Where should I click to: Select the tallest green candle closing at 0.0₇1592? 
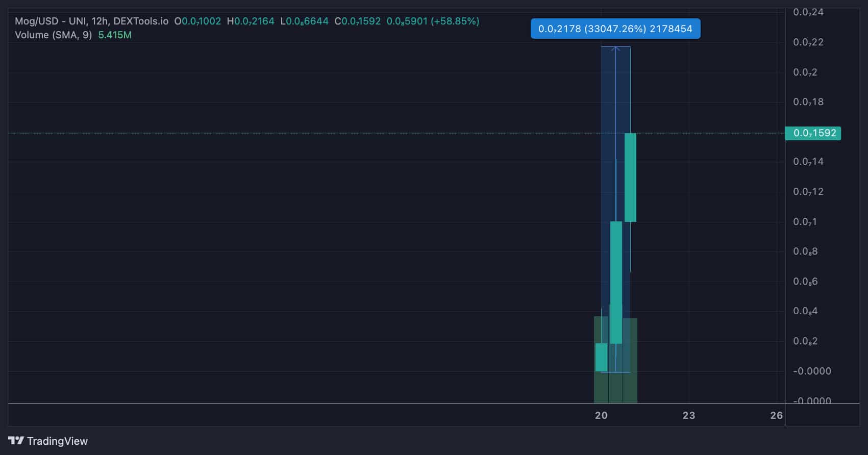(x=630, y=177)
